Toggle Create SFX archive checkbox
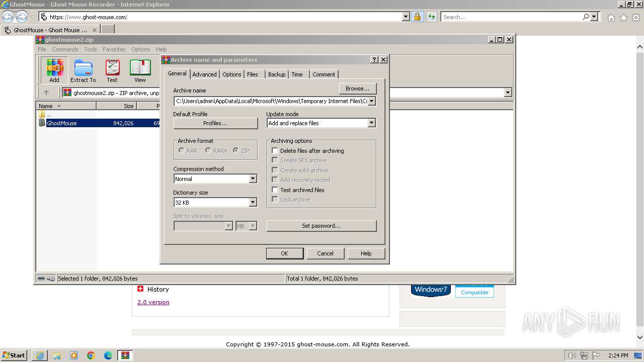 tap(275, 160)
